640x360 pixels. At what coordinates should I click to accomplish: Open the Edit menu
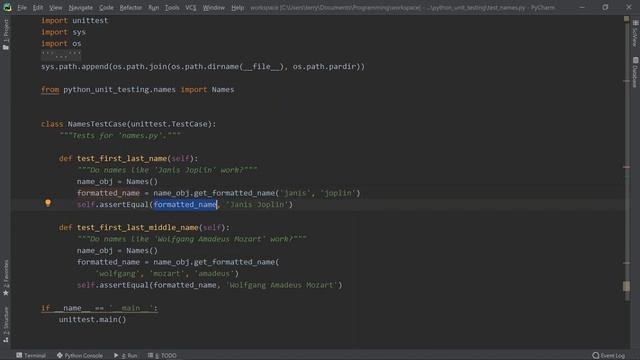tap(38, 7)
